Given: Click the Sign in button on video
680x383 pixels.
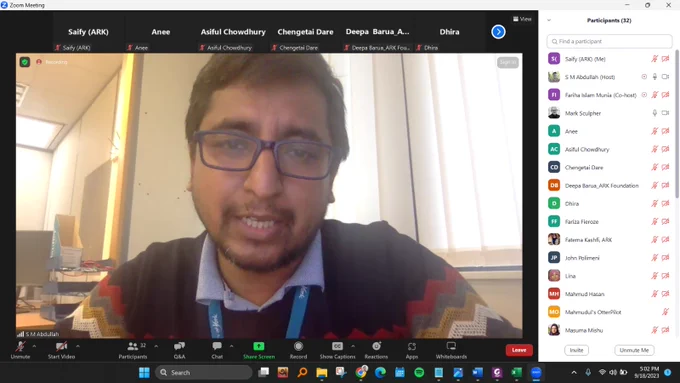Looking at the screenshot, I should click(508, 62).
